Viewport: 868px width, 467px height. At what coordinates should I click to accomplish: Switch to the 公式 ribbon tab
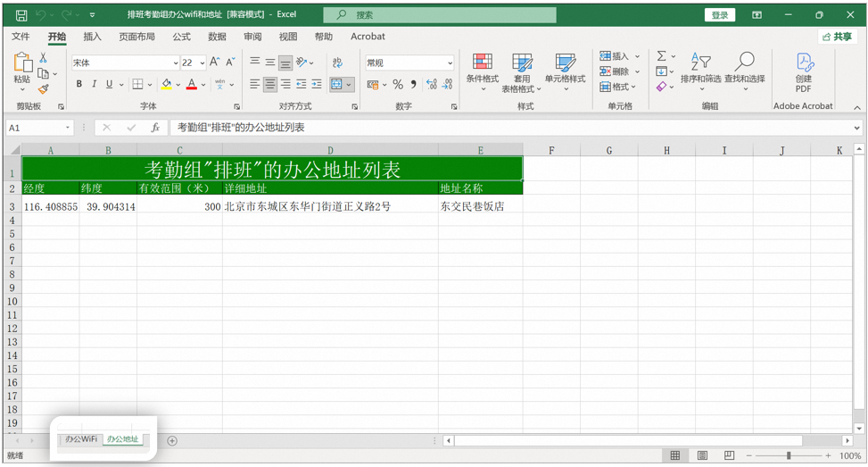point(181,37)
